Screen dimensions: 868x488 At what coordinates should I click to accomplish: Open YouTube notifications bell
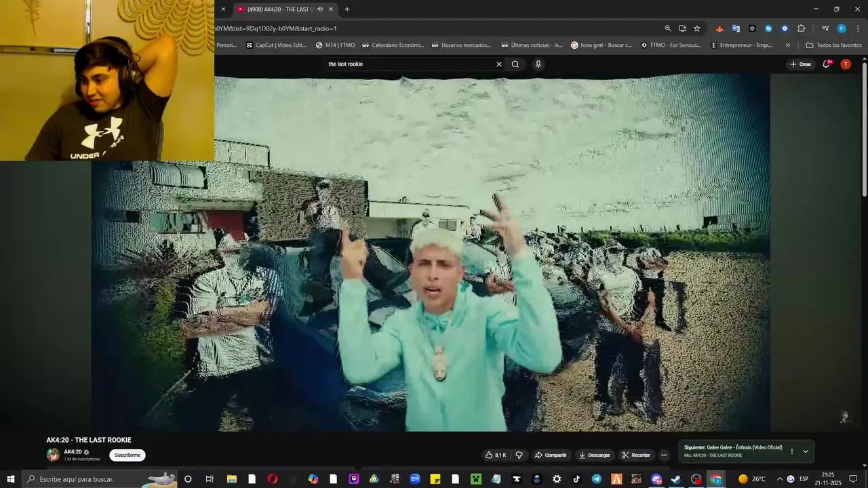[x=827, y=64]
